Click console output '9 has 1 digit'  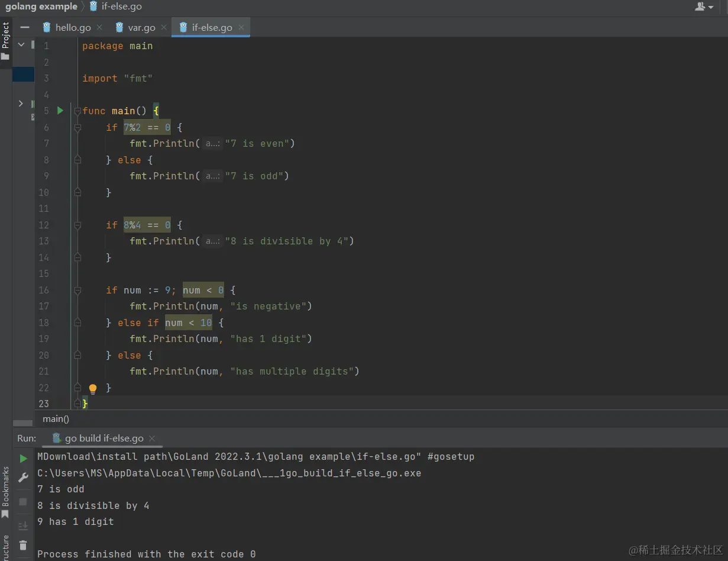(76, 522)
